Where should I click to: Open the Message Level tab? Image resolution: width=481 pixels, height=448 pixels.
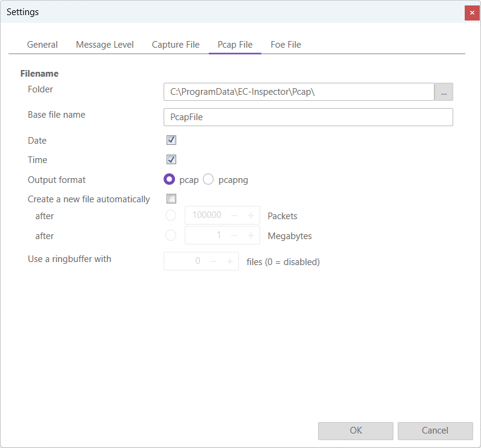[105, 45]
